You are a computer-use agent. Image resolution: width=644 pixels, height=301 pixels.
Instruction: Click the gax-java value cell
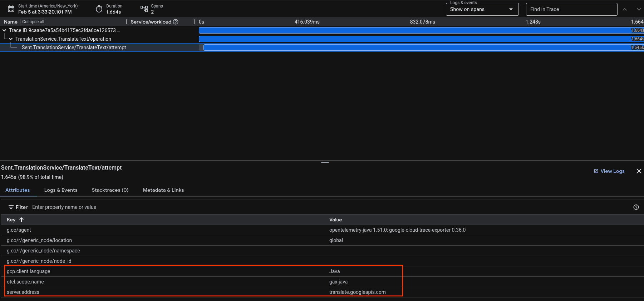click(338, 282)
